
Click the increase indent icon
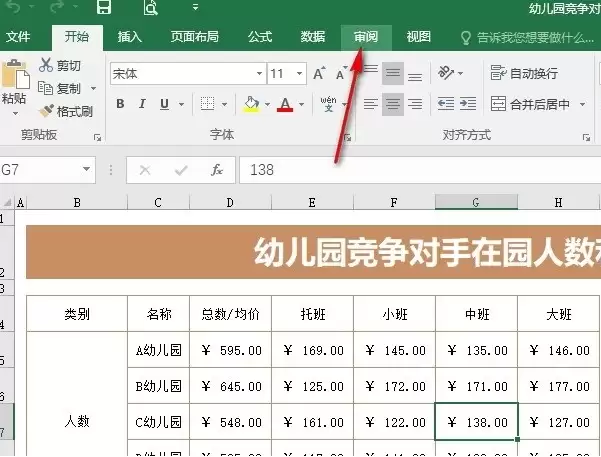pyautogui.click(x=468, y=104)
